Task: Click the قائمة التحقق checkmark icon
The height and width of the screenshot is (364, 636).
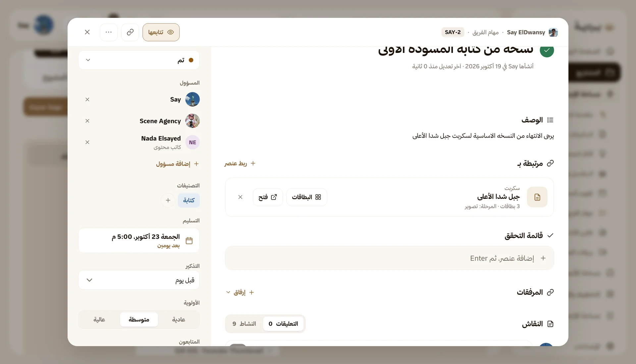Action: click(551, 236)
